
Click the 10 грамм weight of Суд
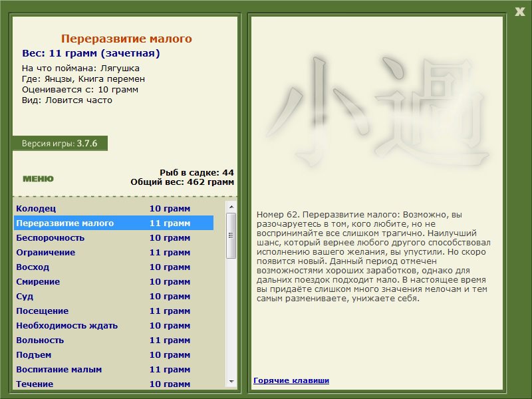point(170,296)
